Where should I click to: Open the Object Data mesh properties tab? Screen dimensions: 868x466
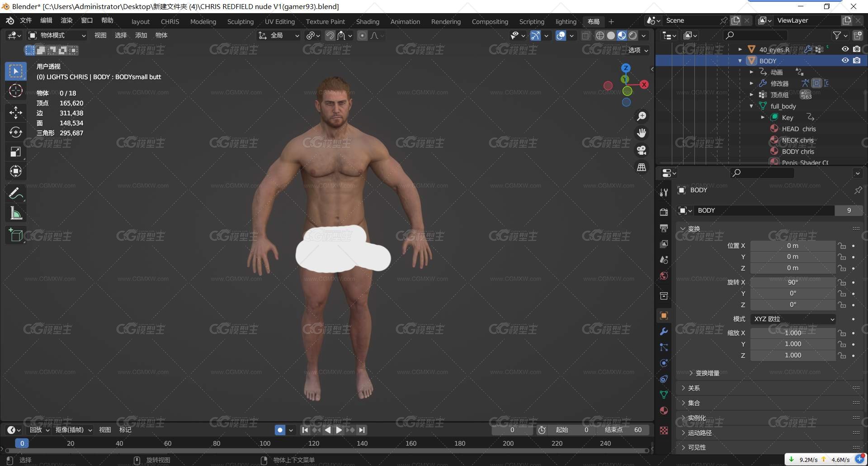pyautogui.click(x=664, y=395)
